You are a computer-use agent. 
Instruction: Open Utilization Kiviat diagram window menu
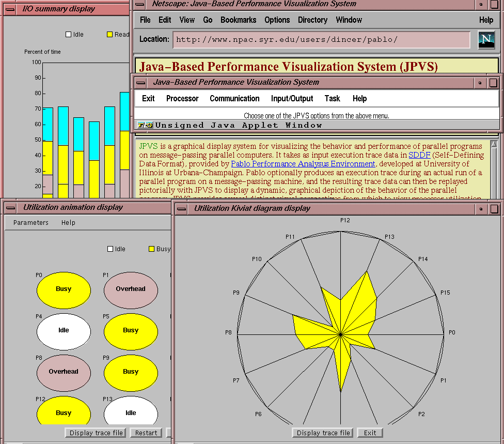click(182, 209)
